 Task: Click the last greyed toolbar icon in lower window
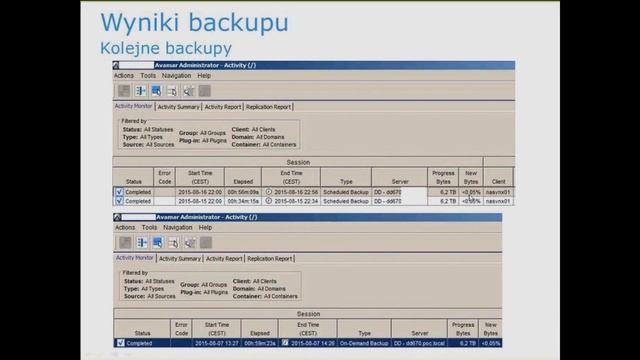[x=206, y=242]
